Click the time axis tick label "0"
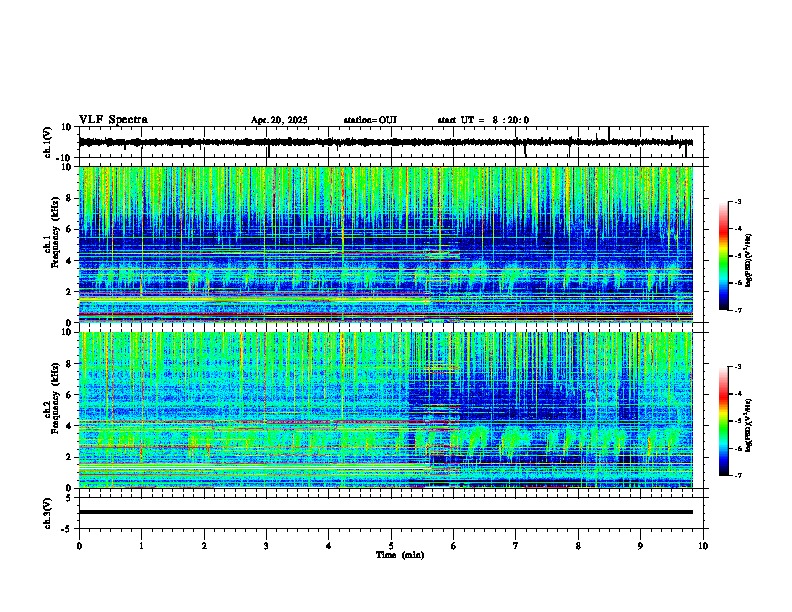This screenshot has width=792, height=612. click(x=79, y=546)
